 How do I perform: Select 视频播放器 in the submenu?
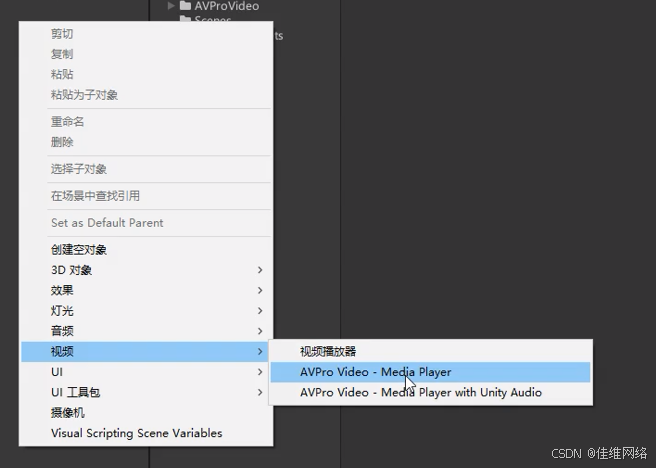pyautogui.click(x=430, y=351)
